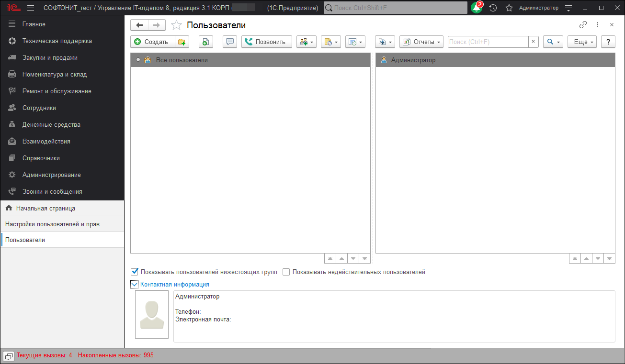Enable Показывать недействительных пользователей
Screen dimensions: 625x364
(286, 272)
